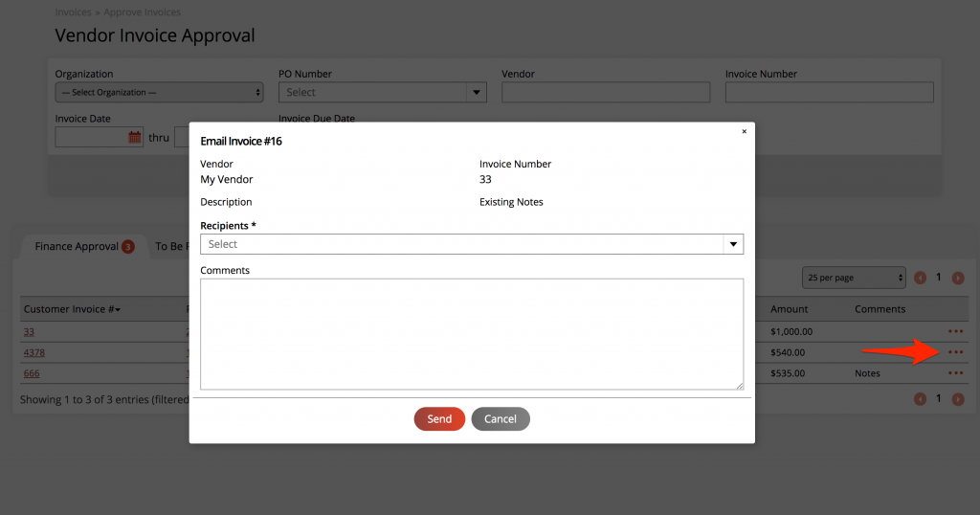Open actions menu for invoice 666 row

click(956, 373)
